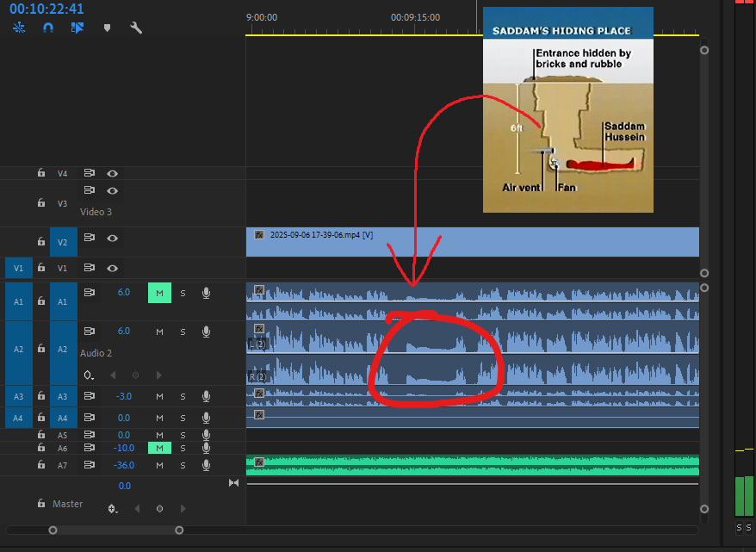
Task: Click the voice-over record microphone on A1
Action: 205,292
